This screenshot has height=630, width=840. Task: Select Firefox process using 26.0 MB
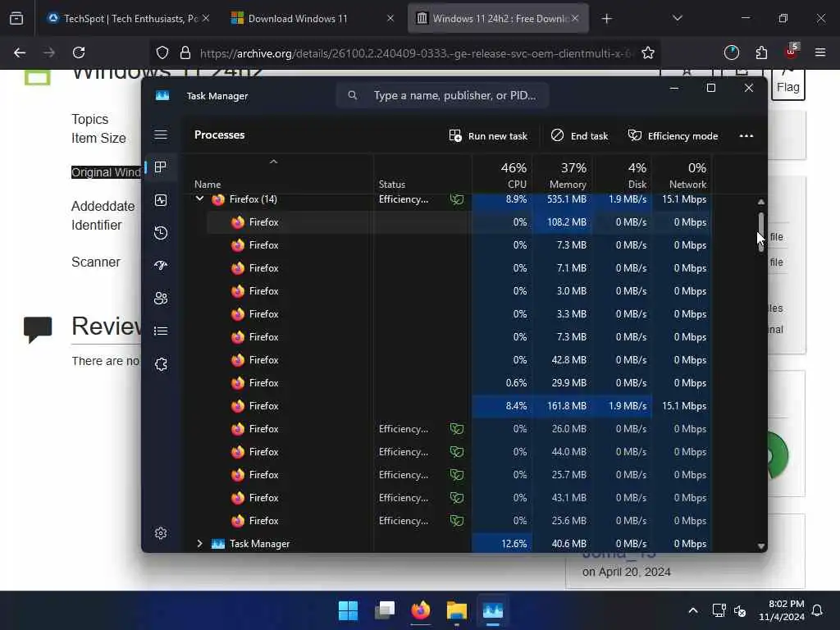459,429
